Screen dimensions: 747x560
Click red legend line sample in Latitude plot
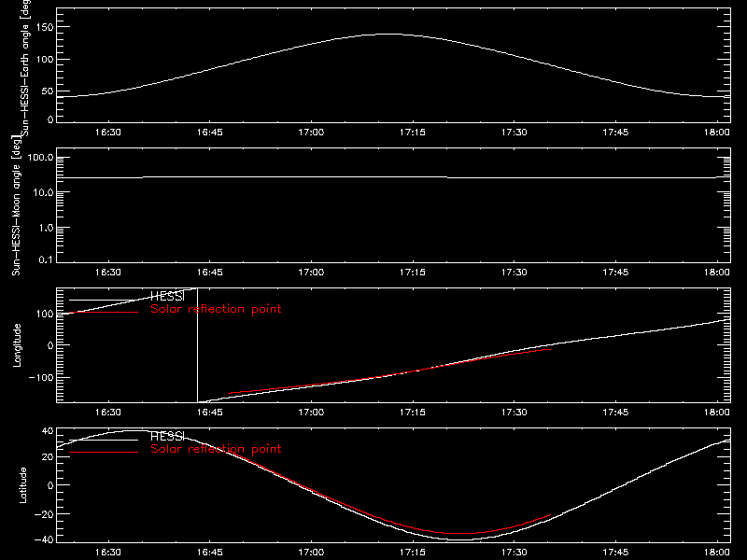pyautogui.click(x=104, y=453)
